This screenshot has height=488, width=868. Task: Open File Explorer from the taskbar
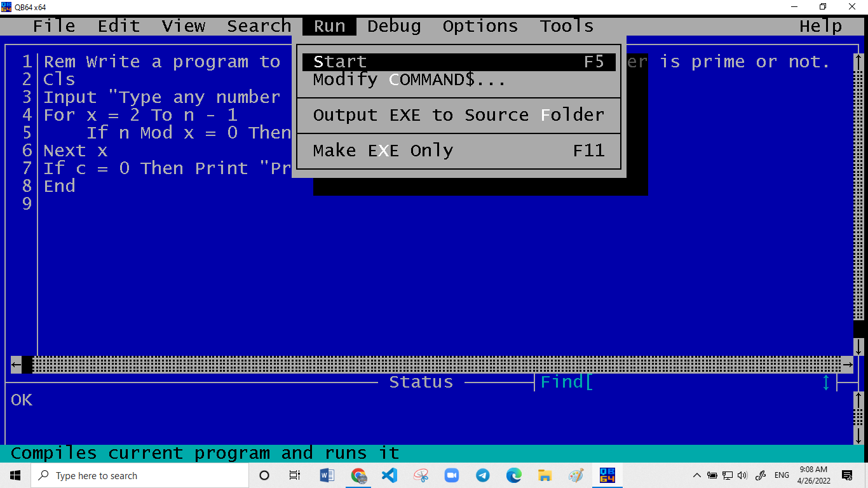point(545,475)
